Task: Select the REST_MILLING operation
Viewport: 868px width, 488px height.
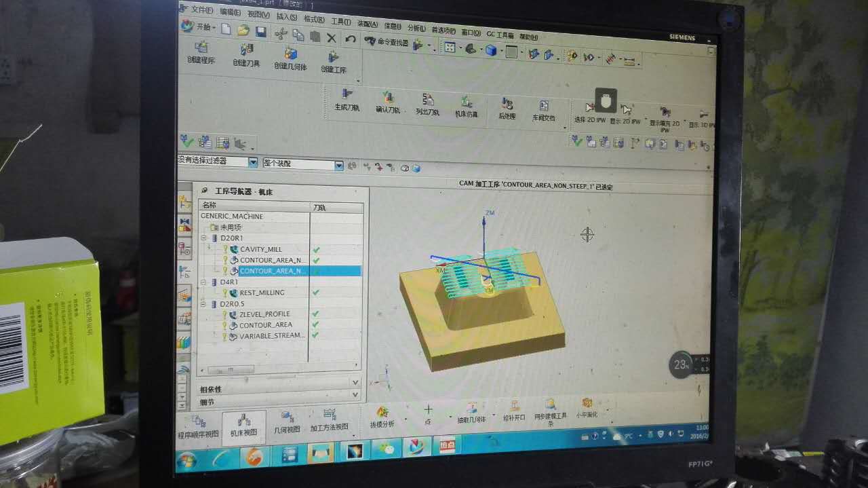Action: tap(262, 293)
